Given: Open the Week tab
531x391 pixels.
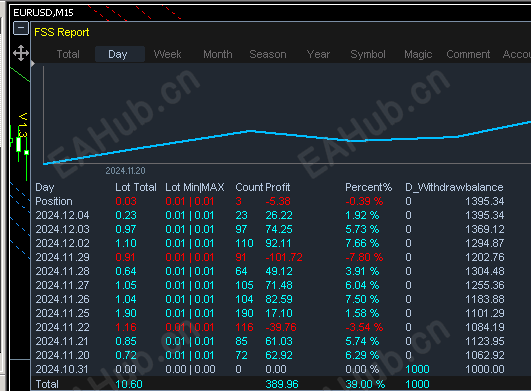Looking at the screenshot, I should tap(167, 54).
